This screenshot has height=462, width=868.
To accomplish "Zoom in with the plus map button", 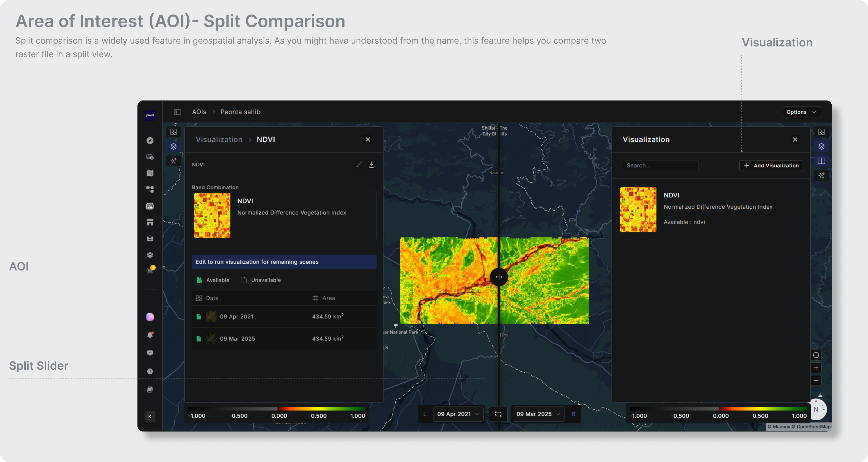I will (x=816, y=368).
